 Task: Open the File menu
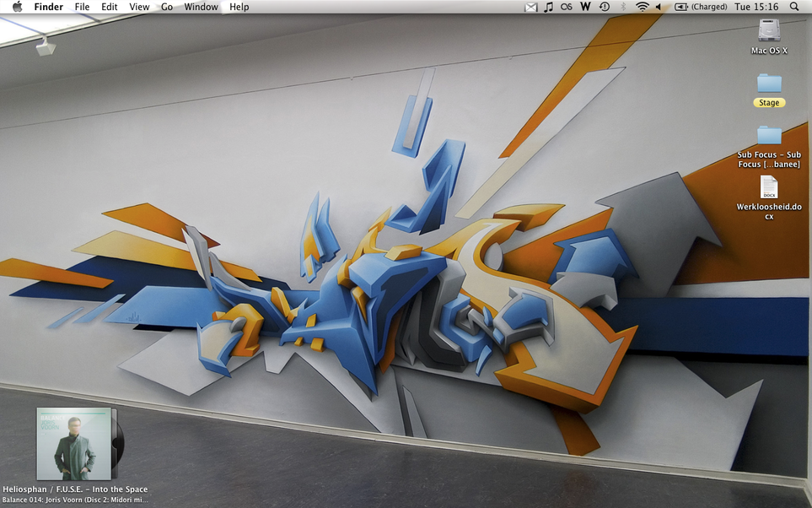coord(82,7)
